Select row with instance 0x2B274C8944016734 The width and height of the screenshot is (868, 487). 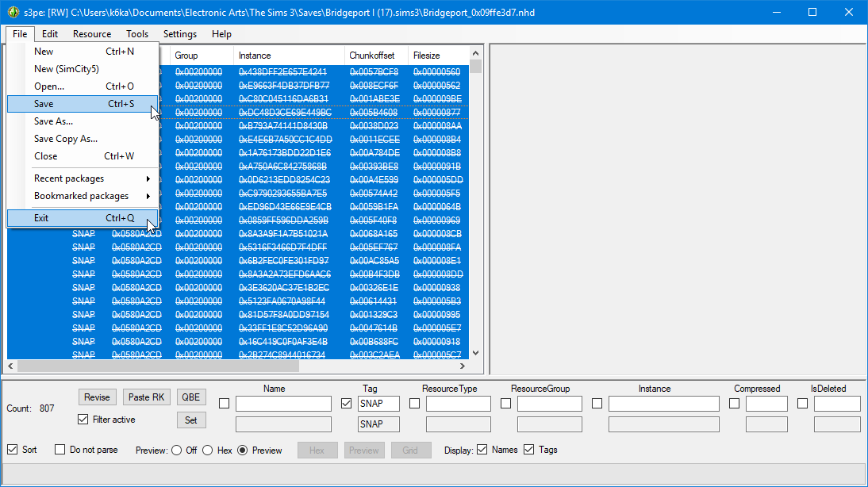point(238,355)
